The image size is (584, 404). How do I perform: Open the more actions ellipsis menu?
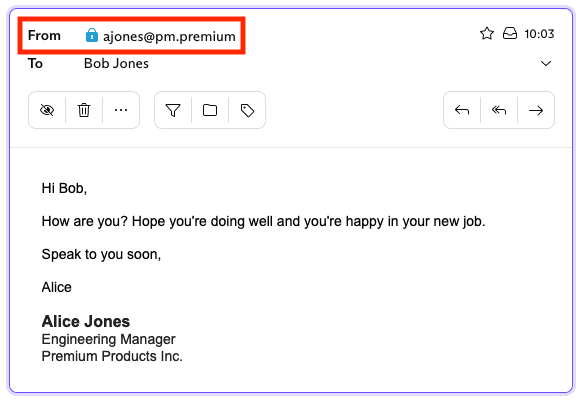coord(121,110)
